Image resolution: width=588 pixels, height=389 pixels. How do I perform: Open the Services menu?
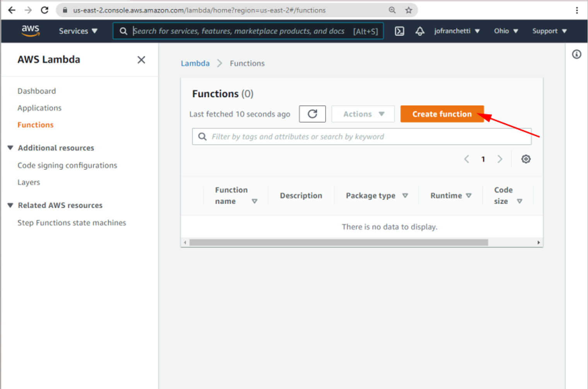click(77, 31)
